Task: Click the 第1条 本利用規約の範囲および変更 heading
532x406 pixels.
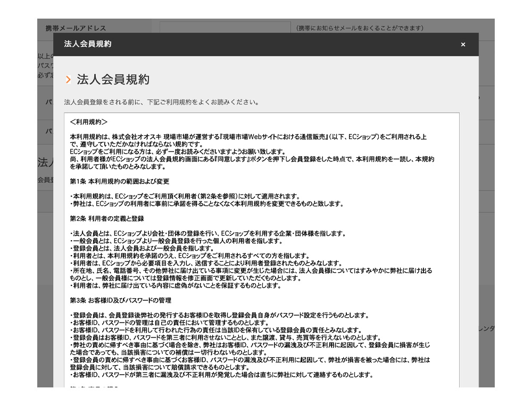Action: pyautogui.click(x=120, y=181)
